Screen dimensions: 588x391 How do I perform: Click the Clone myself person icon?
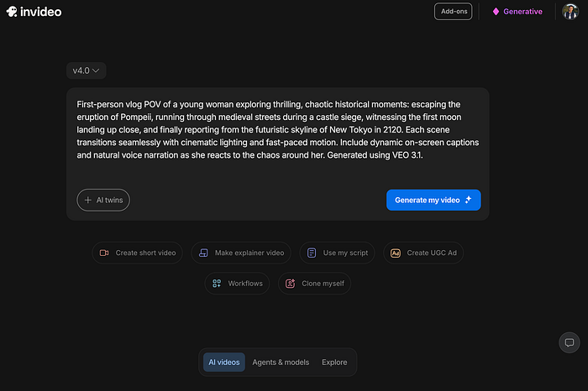[x=291, y=284]
